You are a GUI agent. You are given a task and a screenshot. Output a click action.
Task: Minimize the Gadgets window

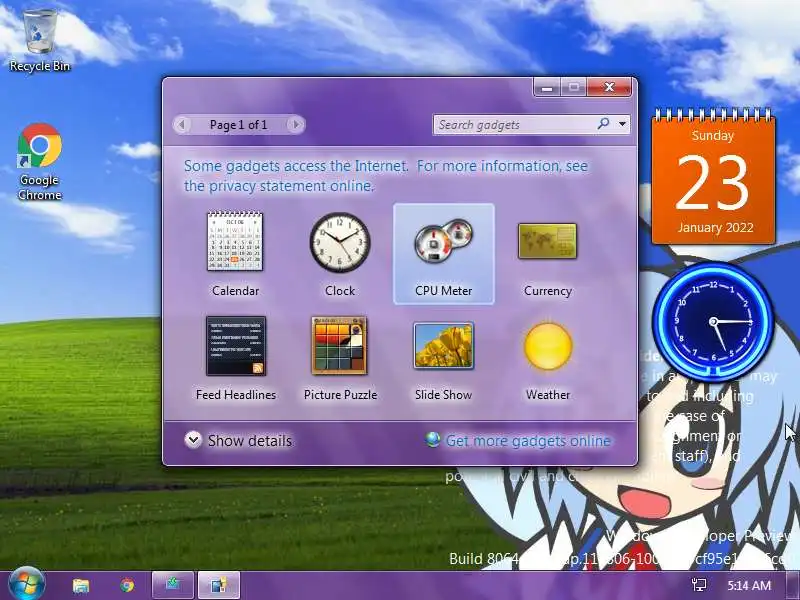click(x=547, y=87)
